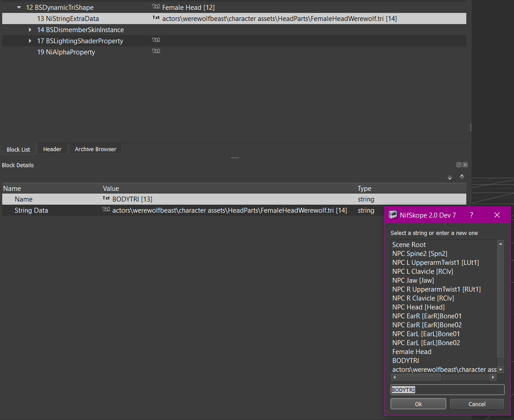Select NPC L UpperarmTwist1 [LUt1] string
Screen dimensions: 514x420
tap(436, 263)
